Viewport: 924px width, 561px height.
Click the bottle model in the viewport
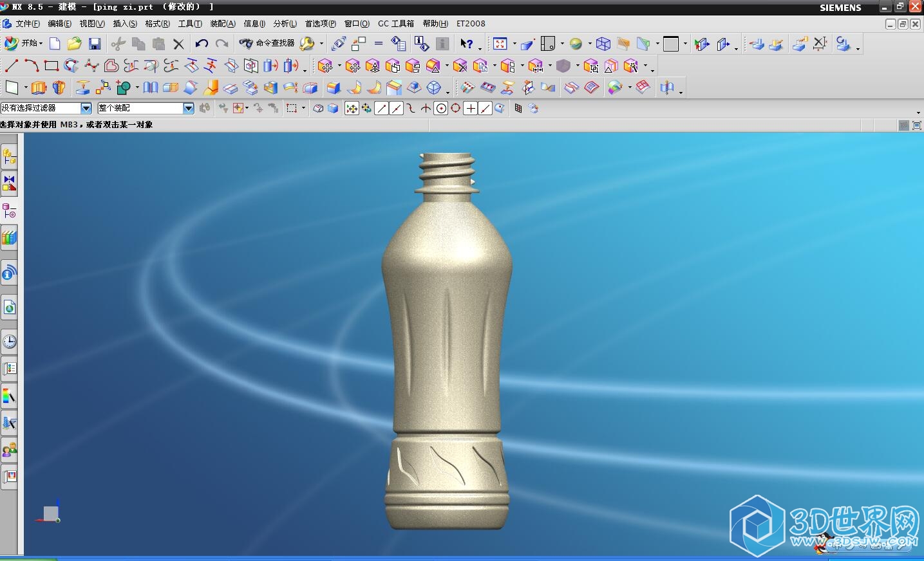(447, 341)
